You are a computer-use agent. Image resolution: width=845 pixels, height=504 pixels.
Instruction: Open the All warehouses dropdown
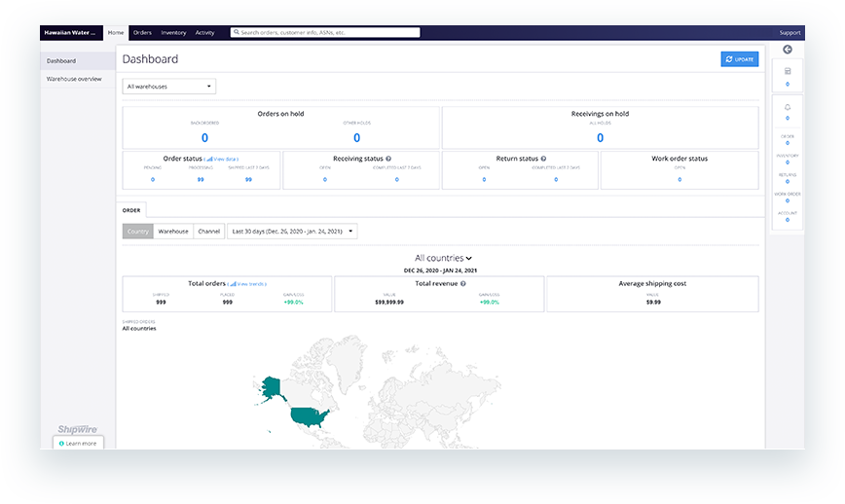click(x=169, y=87)
